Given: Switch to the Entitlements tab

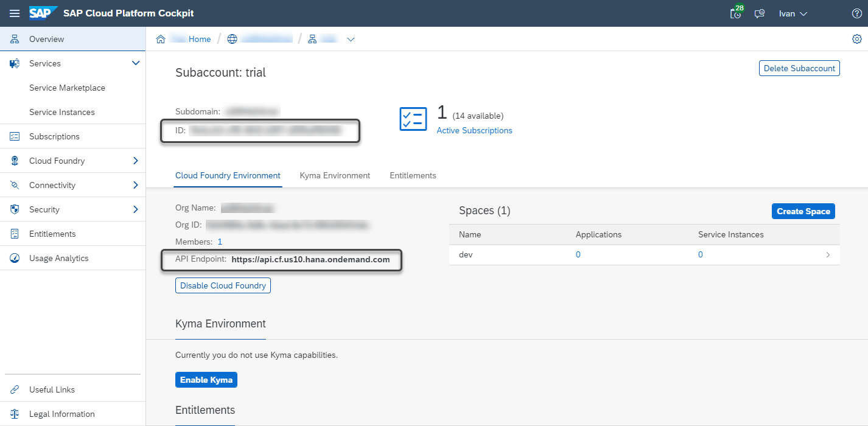Looking at the screenshot, I should click(413, 175).
